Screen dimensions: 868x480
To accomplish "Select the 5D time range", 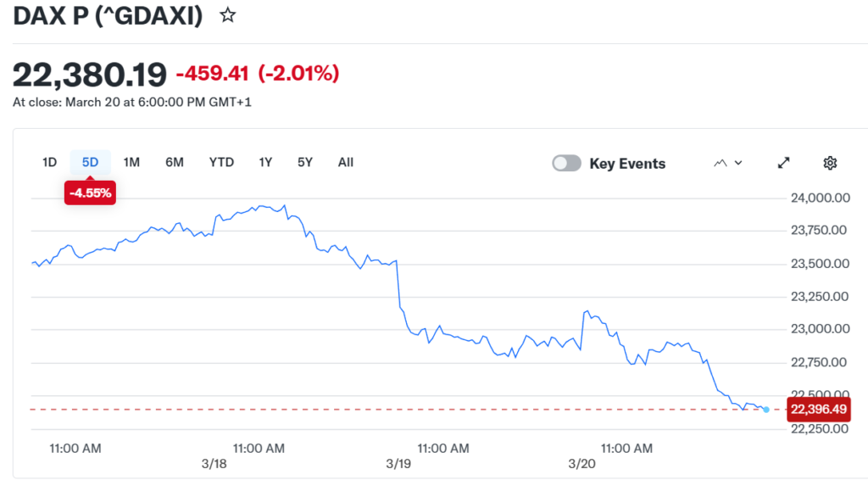I will [x=90, y=162].
